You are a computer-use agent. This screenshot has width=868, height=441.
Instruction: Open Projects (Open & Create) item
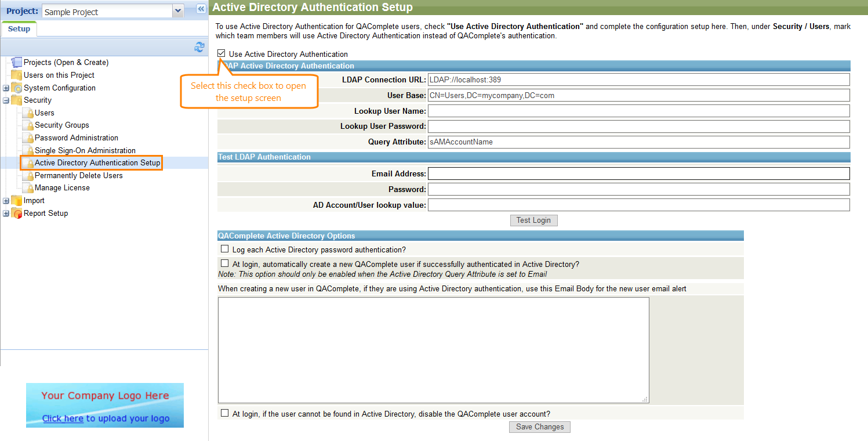pyautogui.click(x=66, y=63)
